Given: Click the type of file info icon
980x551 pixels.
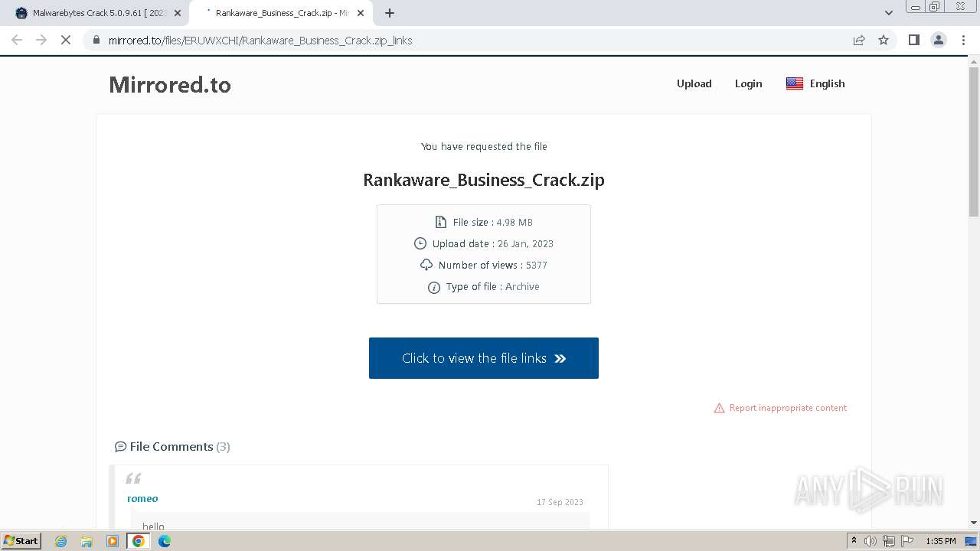Looking at the screenshot, I should point(434,287).
